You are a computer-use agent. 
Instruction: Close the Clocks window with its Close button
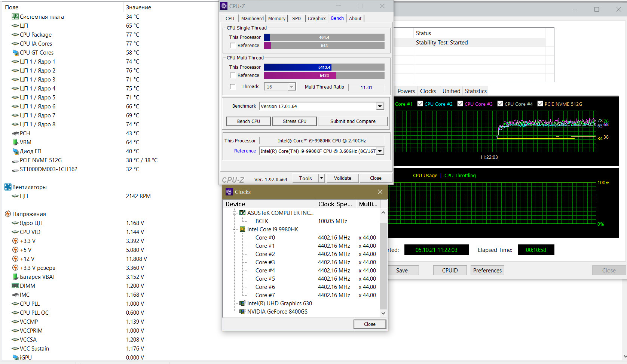370,324
